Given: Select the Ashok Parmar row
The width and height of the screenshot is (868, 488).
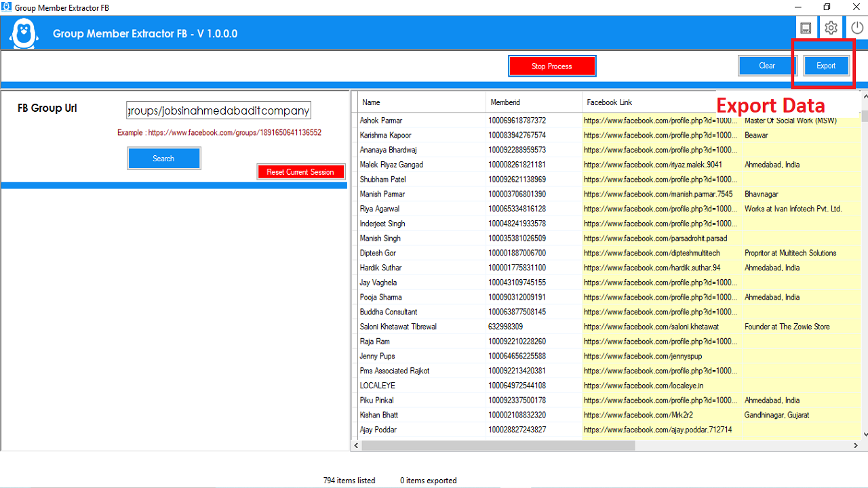Looking at the screenshot, I should (420, 120).
